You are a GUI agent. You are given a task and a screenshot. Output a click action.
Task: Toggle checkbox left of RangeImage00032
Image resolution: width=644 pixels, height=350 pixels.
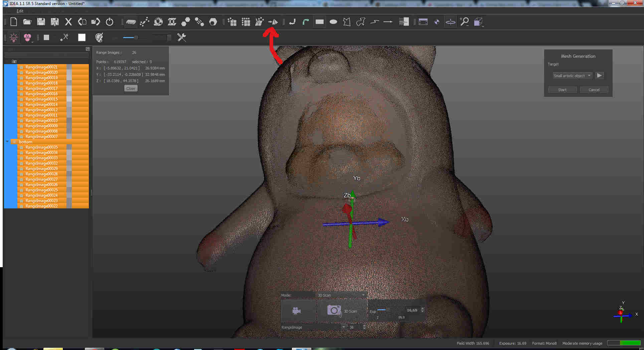coord(21,163)
